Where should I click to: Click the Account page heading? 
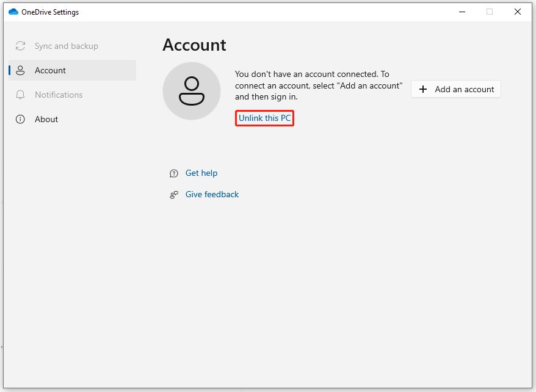194,45
